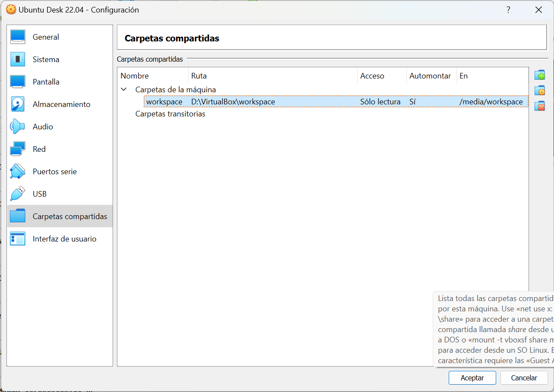Image resolution: width=554 pixels, height=392 pixels.
Task: Open the Sistema settings section
Action: click(x=45, y=59)
